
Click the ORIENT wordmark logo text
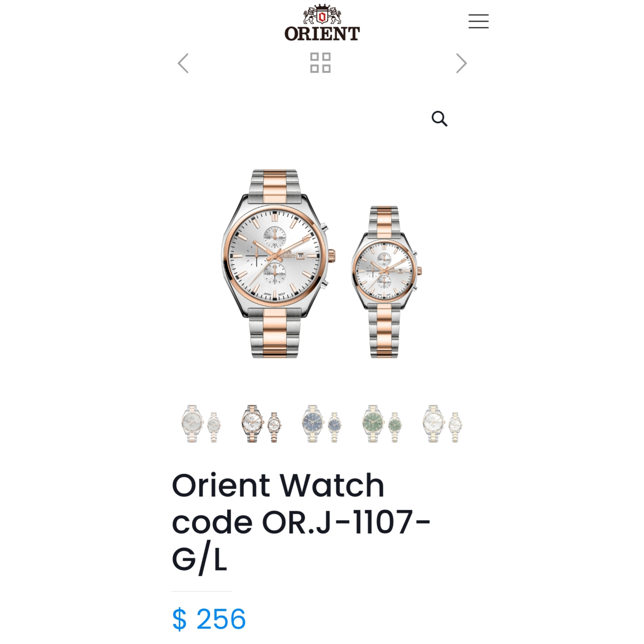point(322,34)
